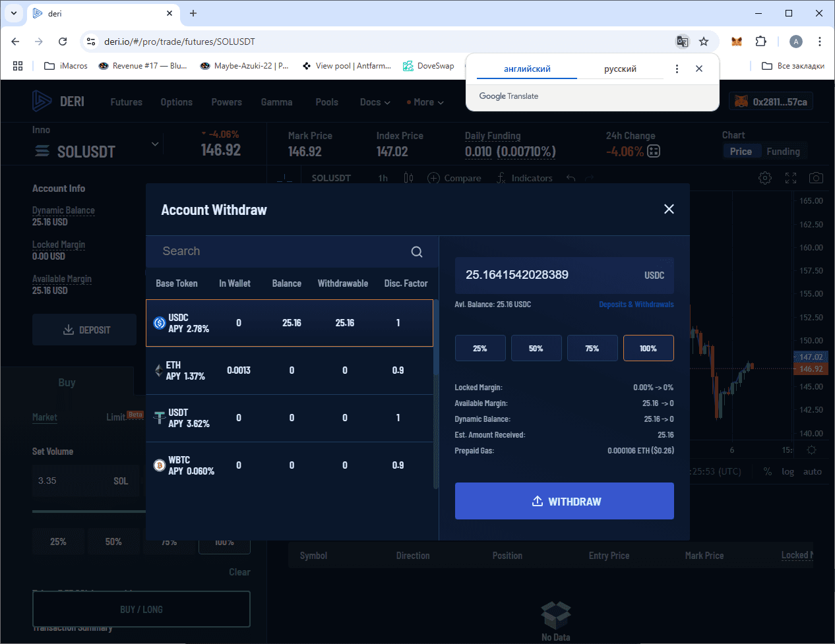
Task: Toggle chart percent scale
Action: pos(768,471)
